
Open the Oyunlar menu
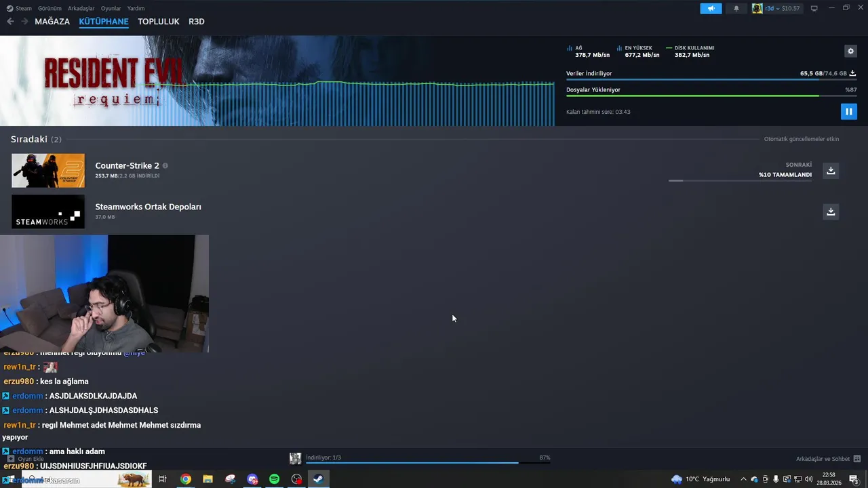pos(111,8)
